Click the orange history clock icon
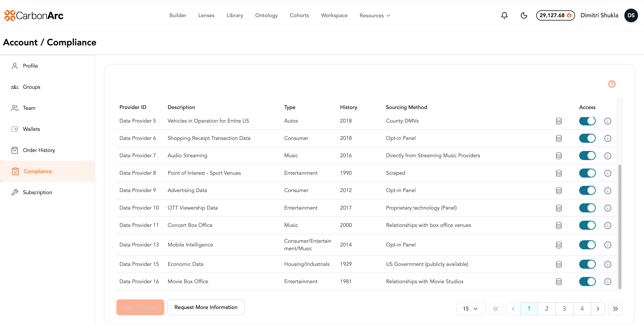 tap(612, 84)
